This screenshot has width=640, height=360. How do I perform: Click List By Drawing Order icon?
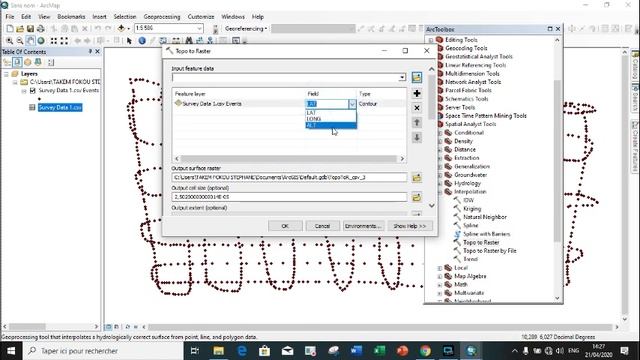(x=7, y=62)
